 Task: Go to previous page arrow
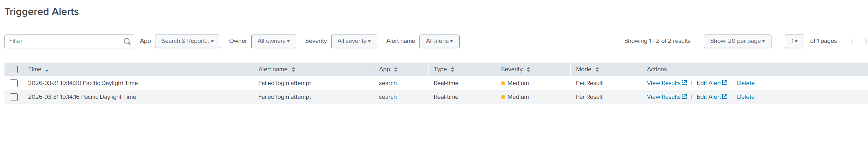(852, 41)
